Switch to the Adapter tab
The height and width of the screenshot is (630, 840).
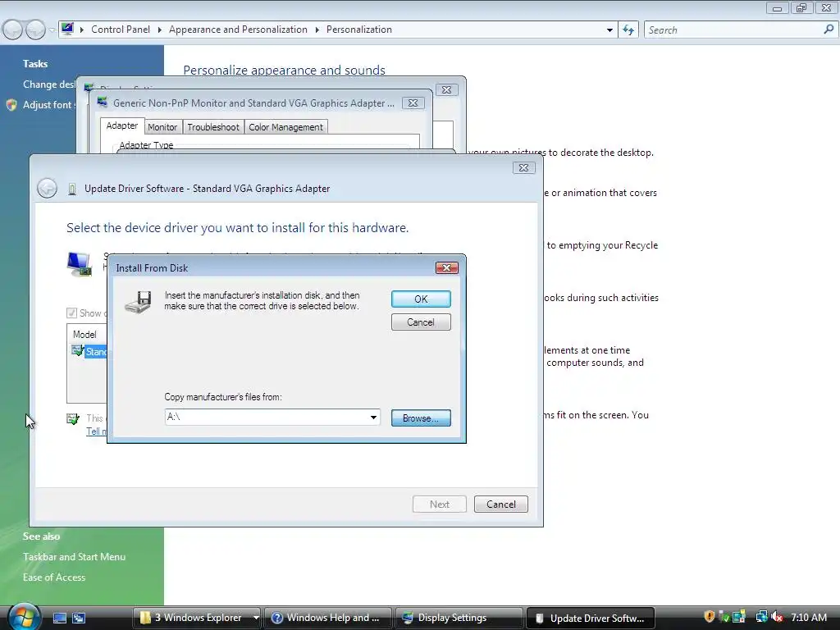[122, 126]
